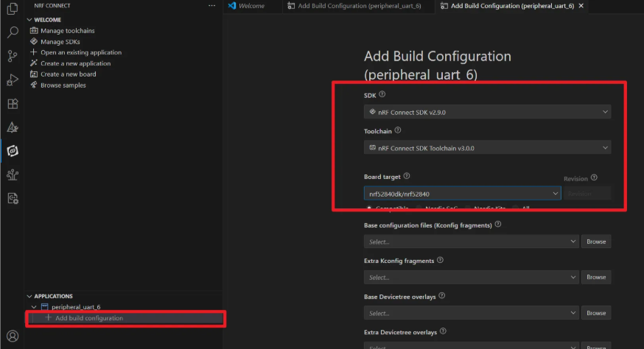This screenshot has width=644, height=349.
Task: Open the Run and Debug view
Action: coord(12,80)
